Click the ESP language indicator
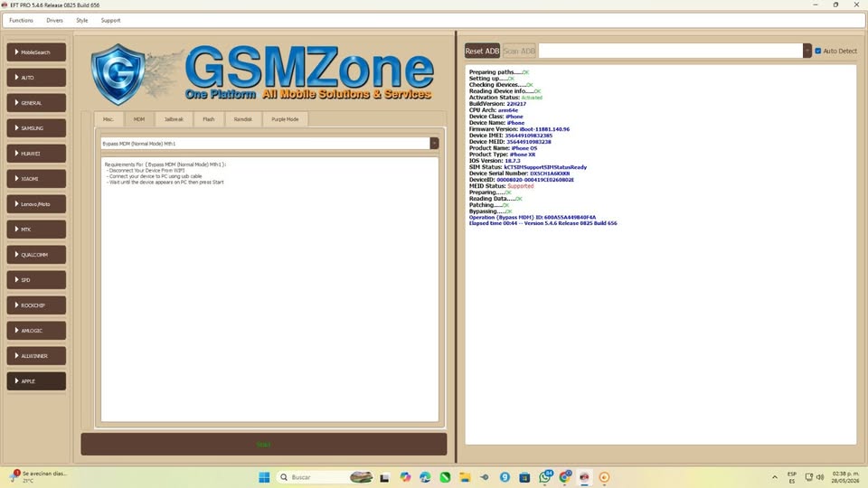Screen dimensions: 868x488 click(x=792, y=477)
